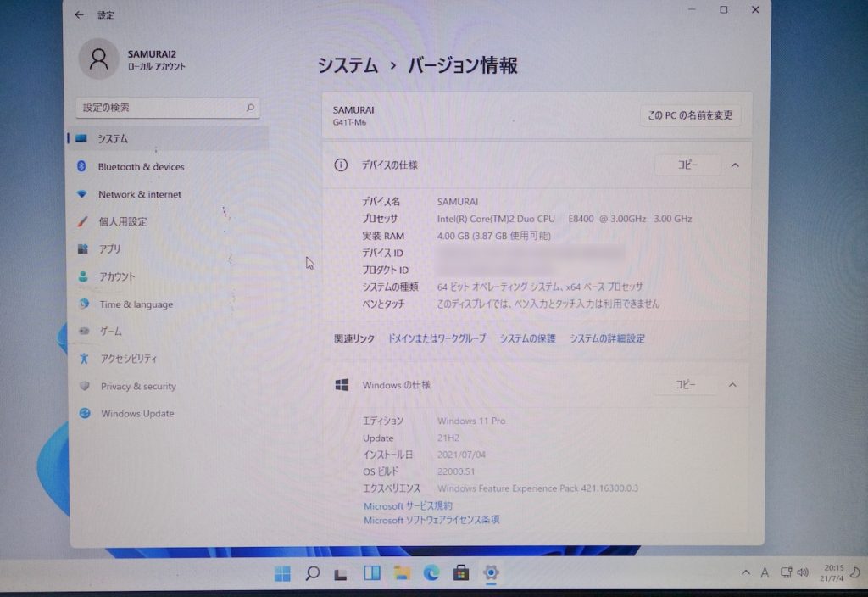Launch Microsoft Edge from the taskbar

431,574
